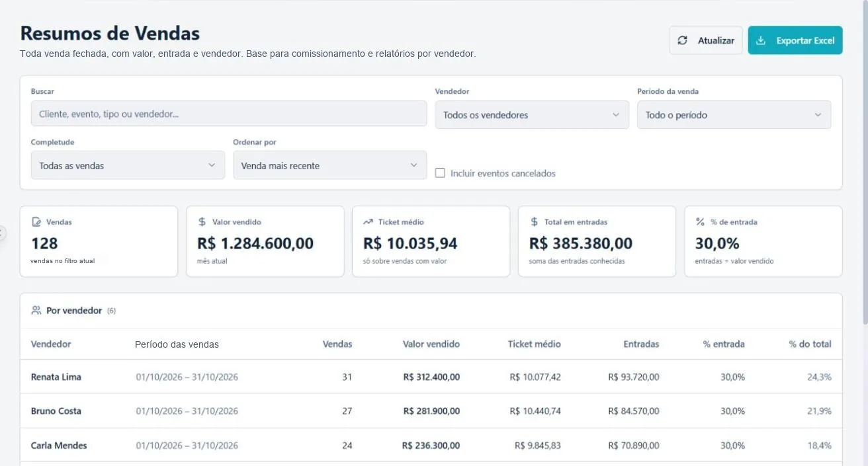The height and width of the screenshot is (466, 868).
Task: Click R$ 281.900,00 in Bruno Costa's row
Action: pos(431,410)
